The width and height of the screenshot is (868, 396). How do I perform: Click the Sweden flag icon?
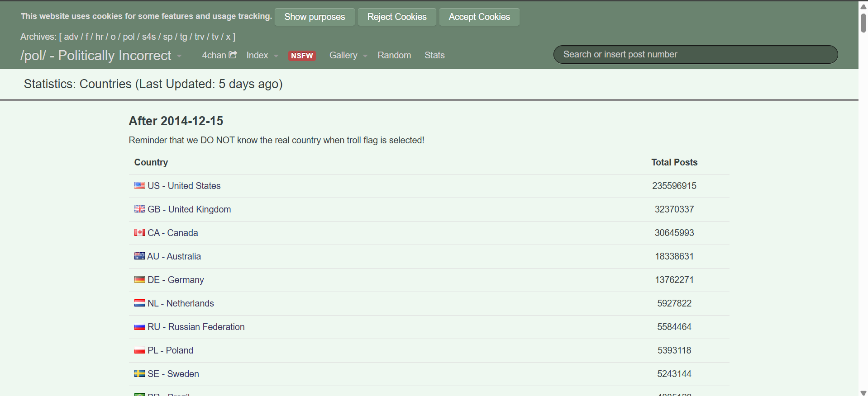(x=140, y=373)
